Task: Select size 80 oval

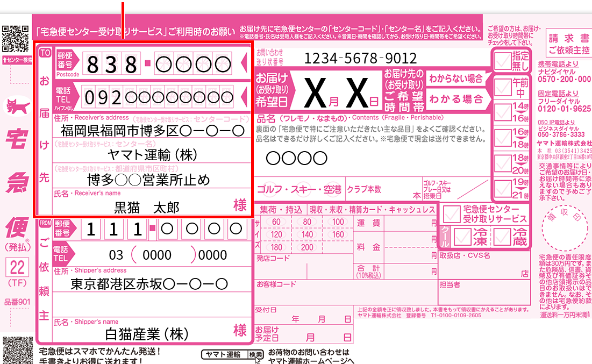Action: 307,222
